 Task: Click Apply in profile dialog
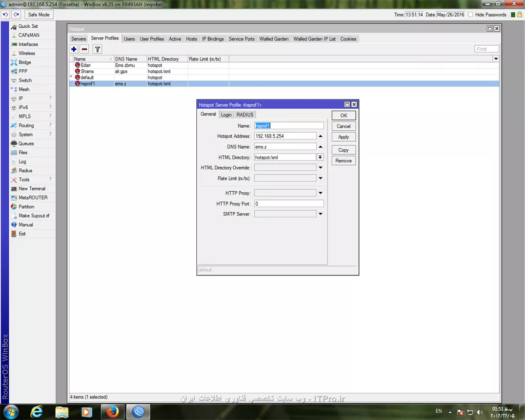pos(344,137)
